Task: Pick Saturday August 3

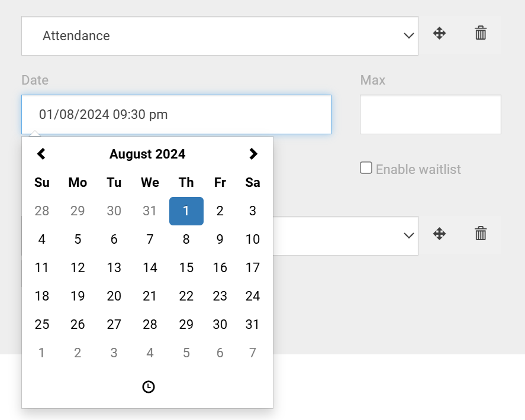Action: (x=253, y=211)
